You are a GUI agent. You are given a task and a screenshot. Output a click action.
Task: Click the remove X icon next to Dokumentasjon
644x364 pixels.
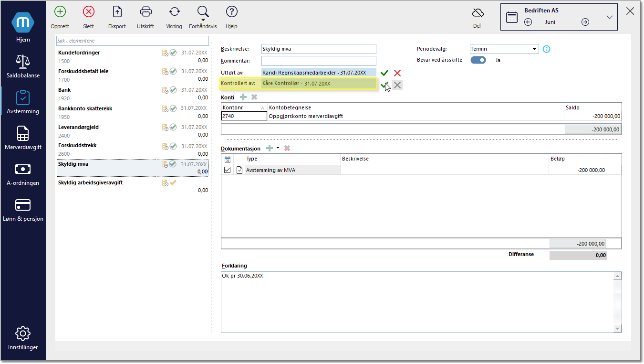click(287, 149)
